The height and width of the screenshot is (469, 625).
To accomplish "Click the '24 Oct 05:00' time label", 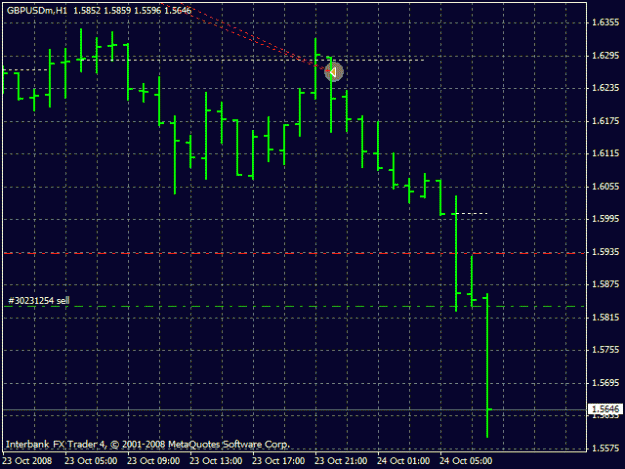I will 466,461.
